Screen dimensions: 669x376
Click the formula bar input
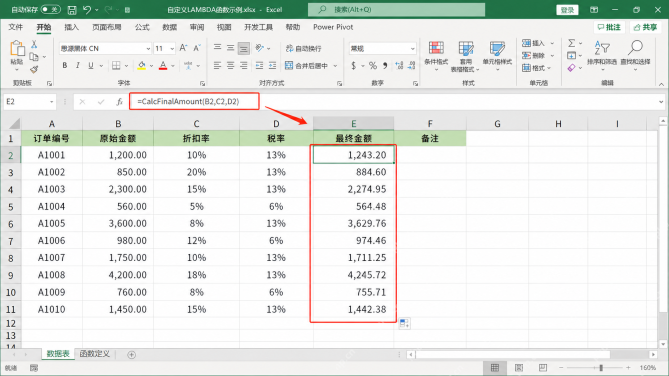[397, 102]
